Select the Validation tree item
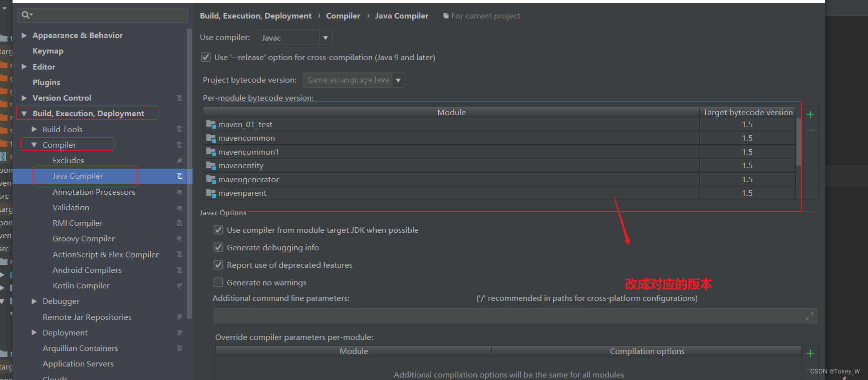Image resolution: width=868 pixels, height=380 pixels. coord(71,208)
